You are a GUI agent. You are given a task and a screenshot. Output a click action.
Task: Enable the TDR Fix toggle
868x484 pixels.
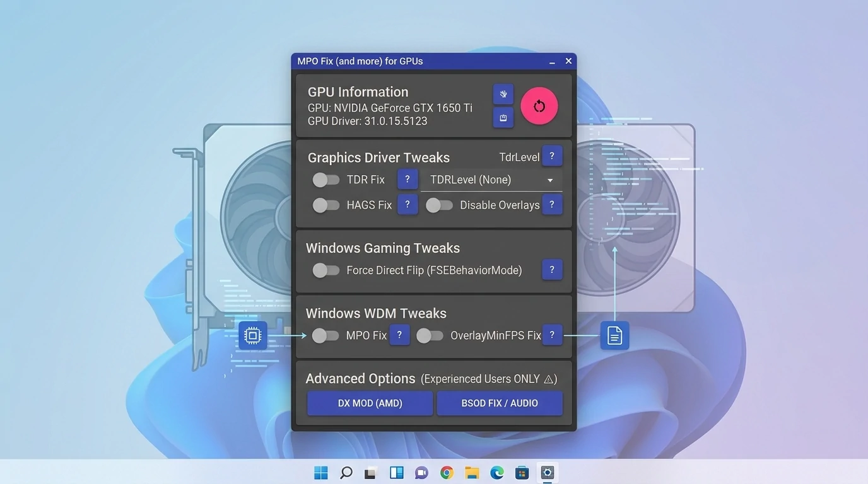(x=325, y=180)
